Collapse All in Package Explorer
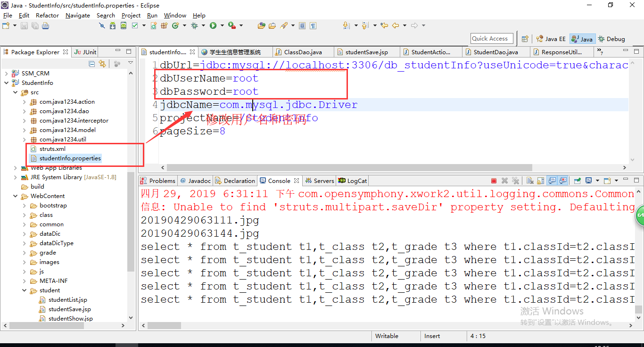The height and width of the screenshot is (347, 644). [92, 64]
